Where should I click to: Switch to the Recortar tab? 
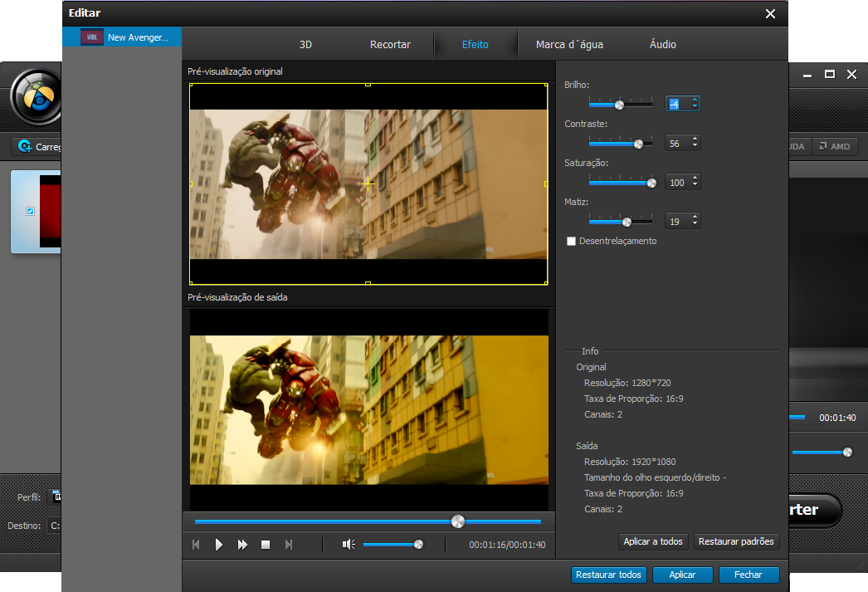390,44
